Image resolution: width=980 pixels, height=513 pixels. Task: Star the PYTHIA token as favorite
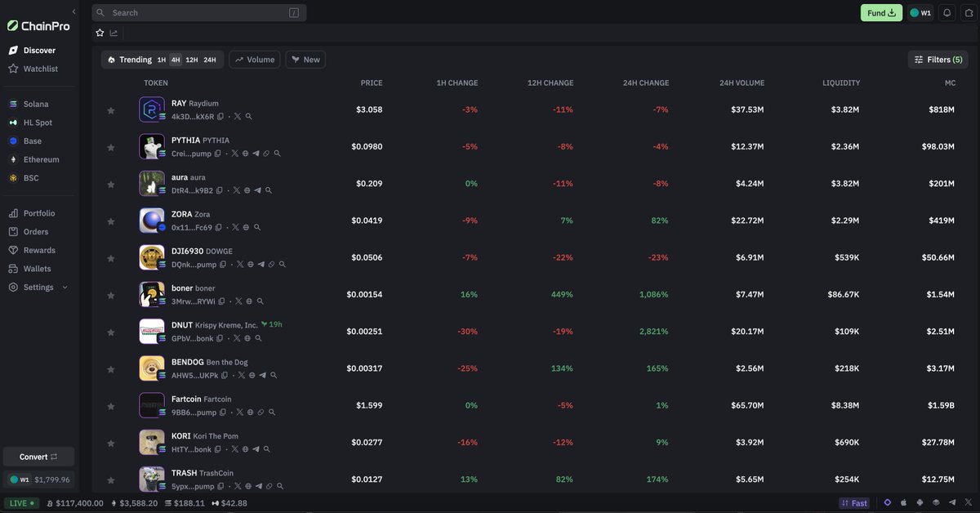click(111, 148)
